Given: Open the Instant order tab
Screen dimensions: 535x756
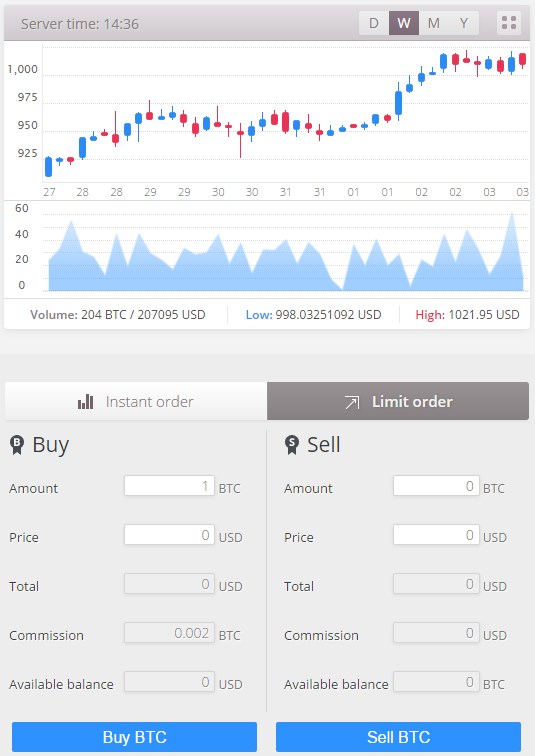Looking at the screenshot, I should [136, 401].
